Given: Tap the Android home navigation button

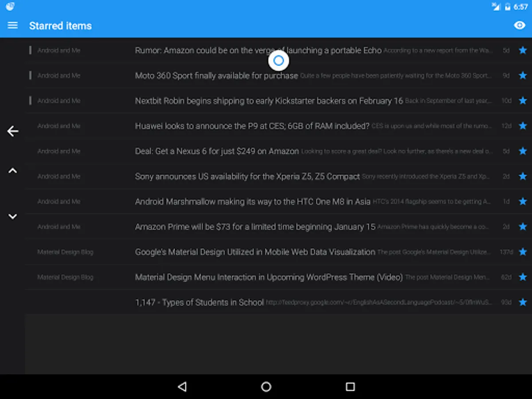Looking at the screenshot, I should pyautogui.click(x=266, y=387).
